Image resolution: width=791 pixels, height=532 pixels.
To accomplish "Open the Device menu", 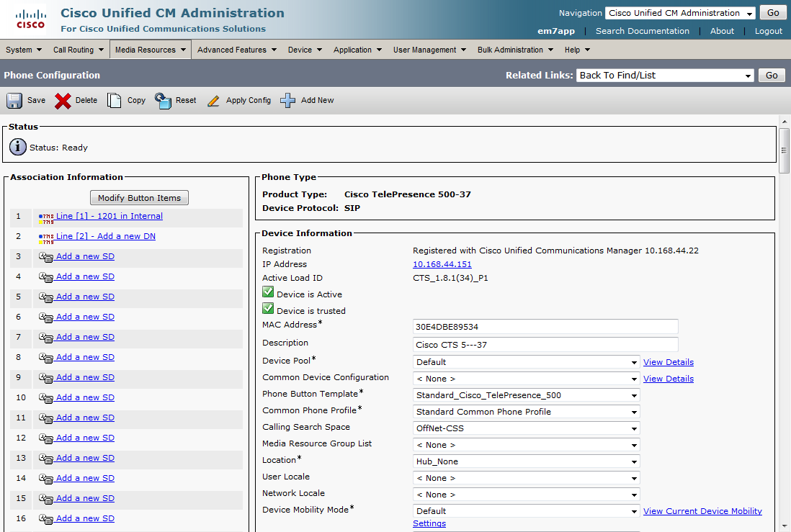I will click(305, 50).
